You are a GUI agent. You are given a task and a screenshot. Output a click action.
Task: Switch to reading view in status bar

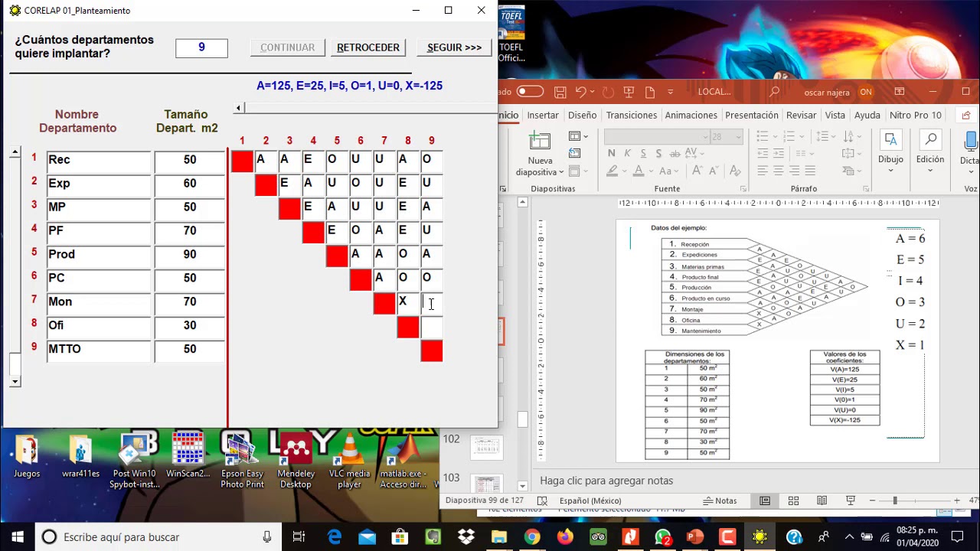coord(822,500)
